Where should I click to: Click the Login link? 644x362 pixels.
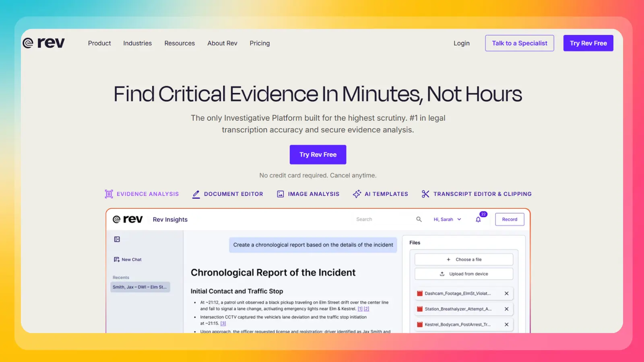(x=461, y=43)
